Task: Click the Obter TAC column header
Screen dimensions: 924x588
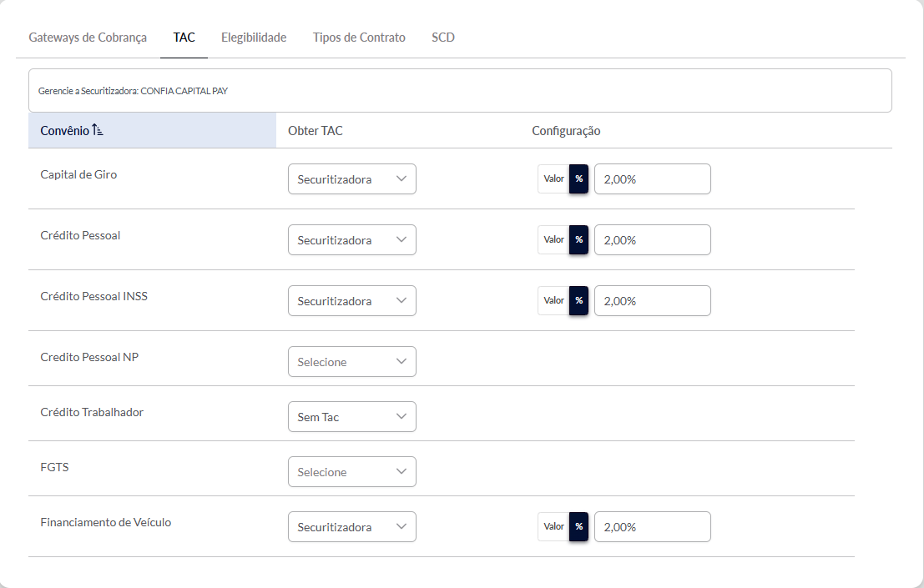Action: point(316,131)
